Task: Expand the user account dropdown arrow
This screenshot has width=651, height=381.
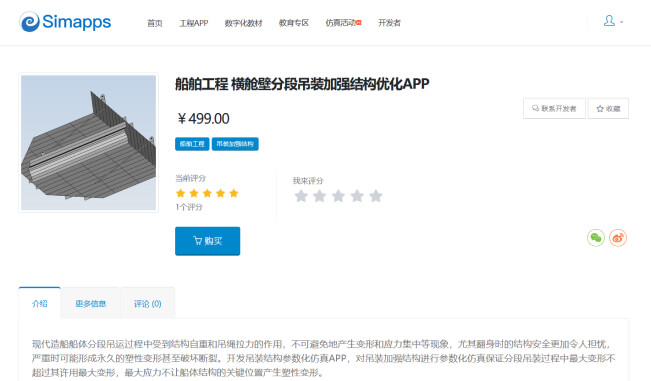Action: coord(622,22)
